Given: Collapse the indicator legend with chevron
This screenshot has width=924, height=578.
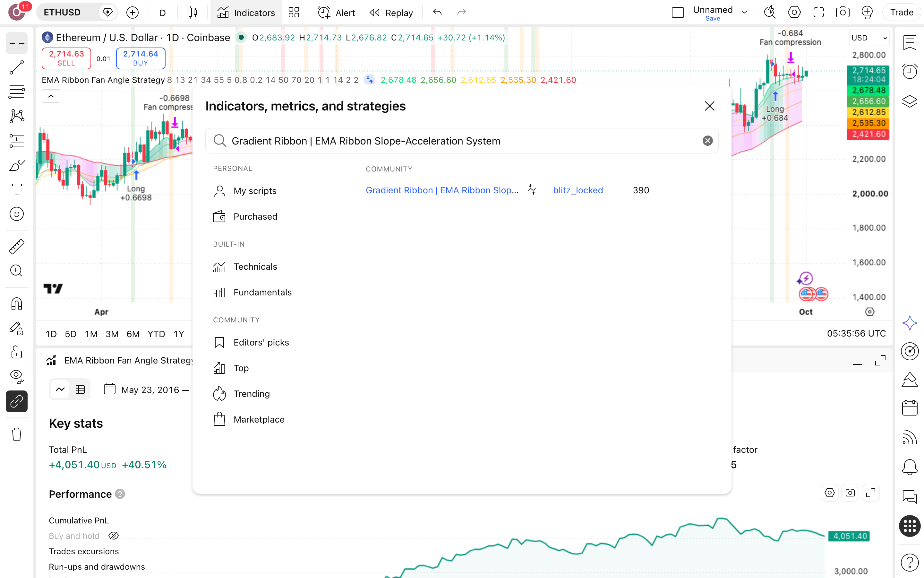Looking at the screenshot, I should coord(51,96).
